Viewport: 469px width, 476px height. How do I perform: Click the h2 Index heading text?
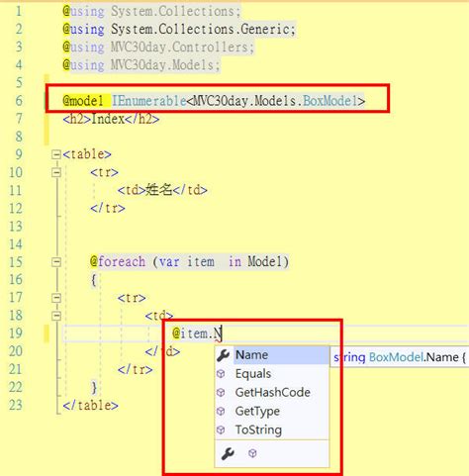click(x=108, y=119)
